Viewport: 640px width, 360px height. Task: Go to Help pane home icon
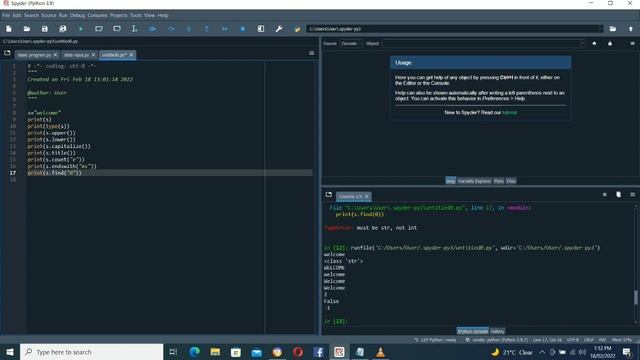click(x=594, y=43)
